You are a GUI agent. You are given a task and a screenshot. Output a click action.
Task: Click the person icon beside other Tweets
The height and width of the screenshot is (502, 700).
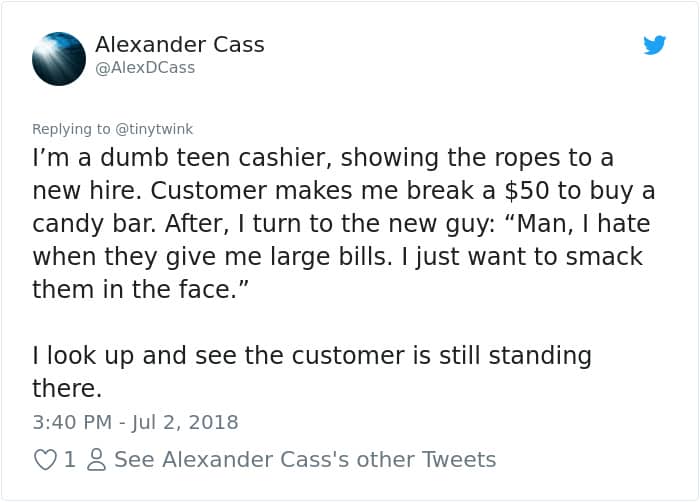(95, 460)
